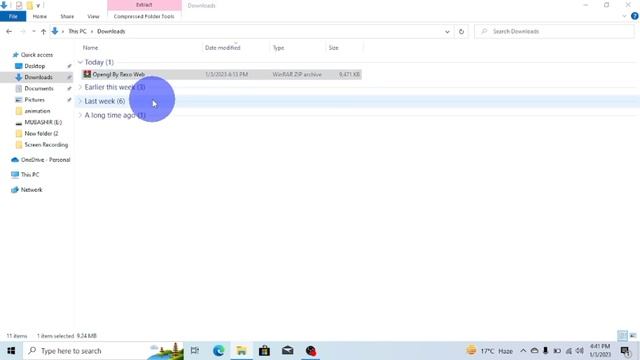Open notification center icon

(625, 351)
